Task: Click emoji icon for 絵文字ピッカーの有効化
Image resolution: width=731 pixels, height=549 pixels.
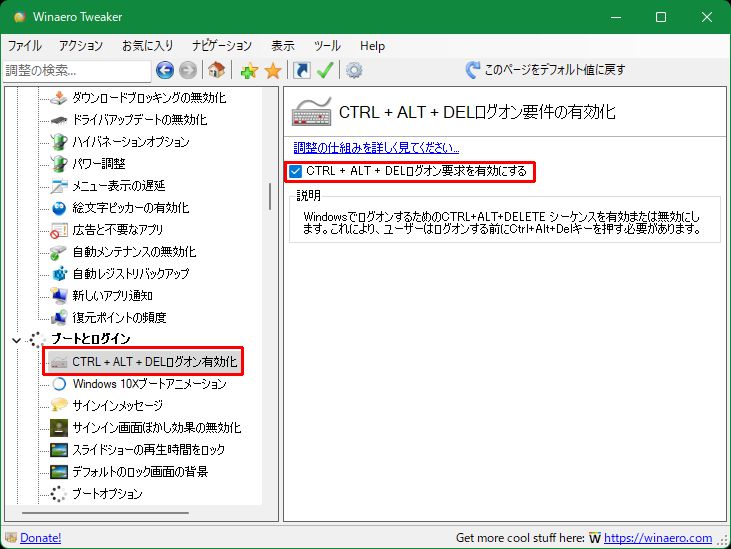Action: click(59, 208)
